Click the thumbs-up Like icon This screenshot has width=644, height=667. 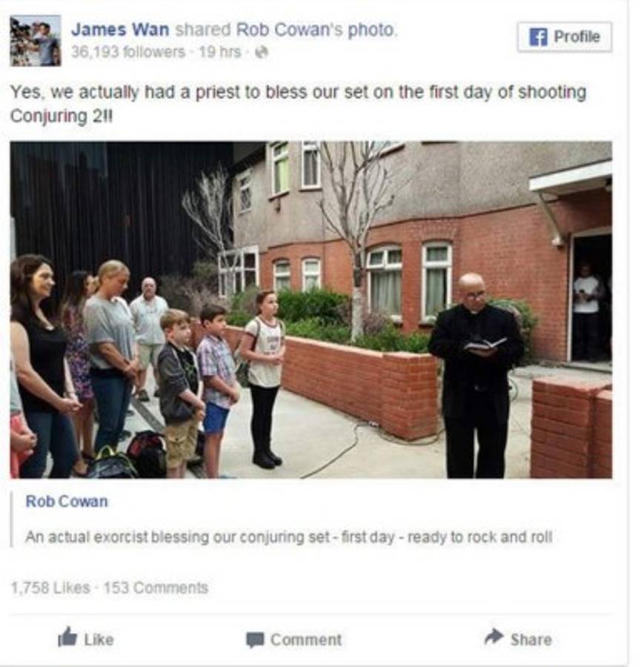click(67, 637)
